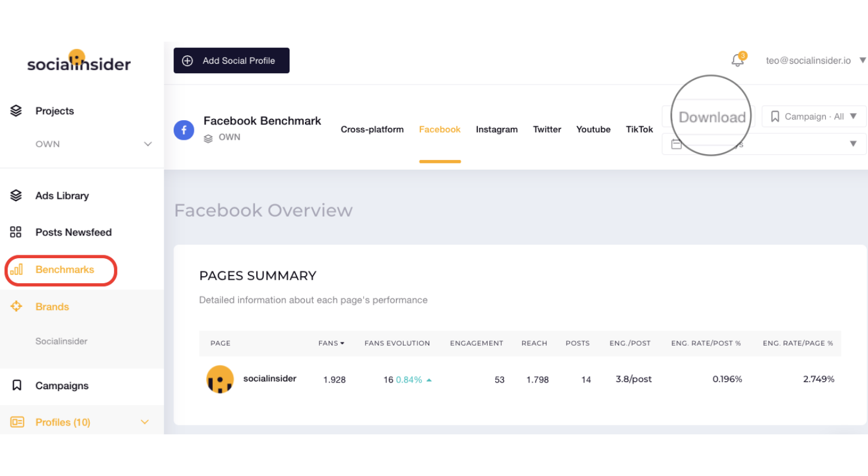Click the ENG. RATE/POST % column header

click(706, 343)
